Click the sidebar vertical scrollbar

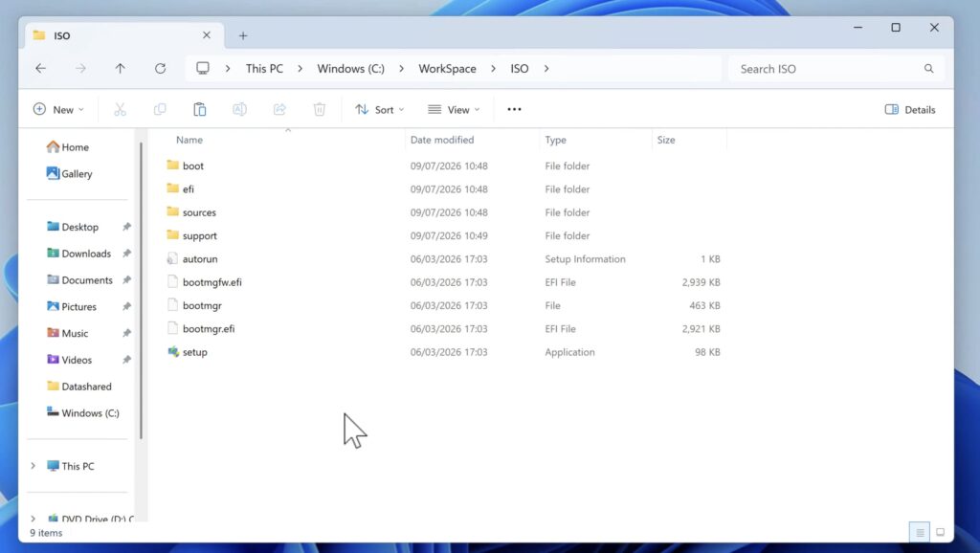(142, 291)
